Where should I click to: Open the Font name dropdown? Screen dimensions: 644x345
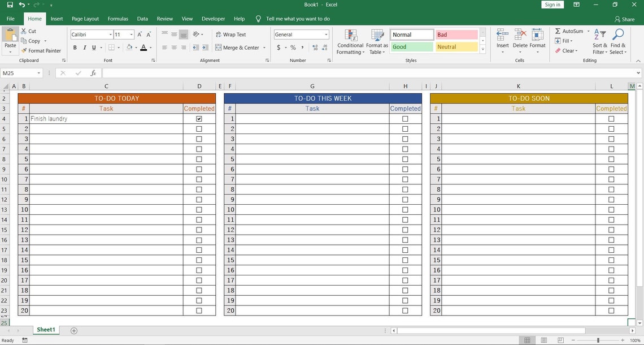(110, 34)
